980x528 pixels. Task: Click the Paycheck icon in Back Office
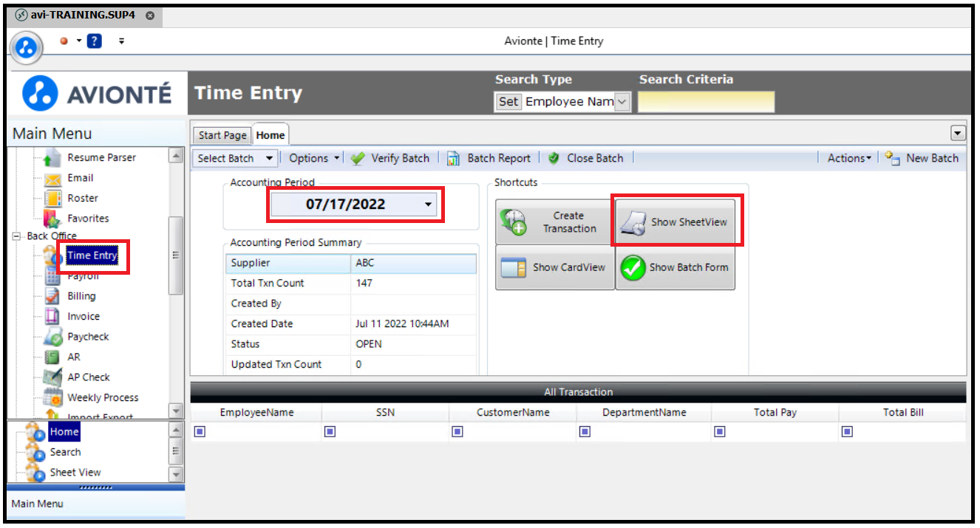(52, 337)
